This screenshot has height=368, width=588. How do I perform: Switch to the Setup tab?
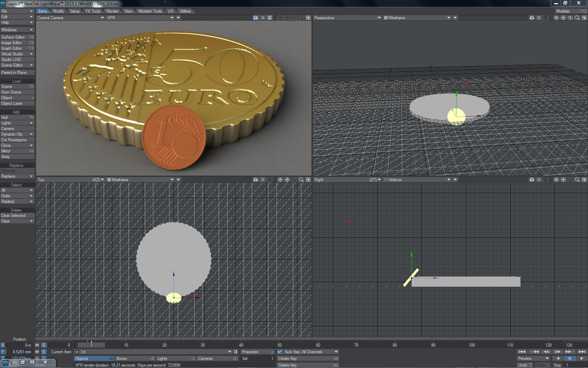(x=75, y=11)
